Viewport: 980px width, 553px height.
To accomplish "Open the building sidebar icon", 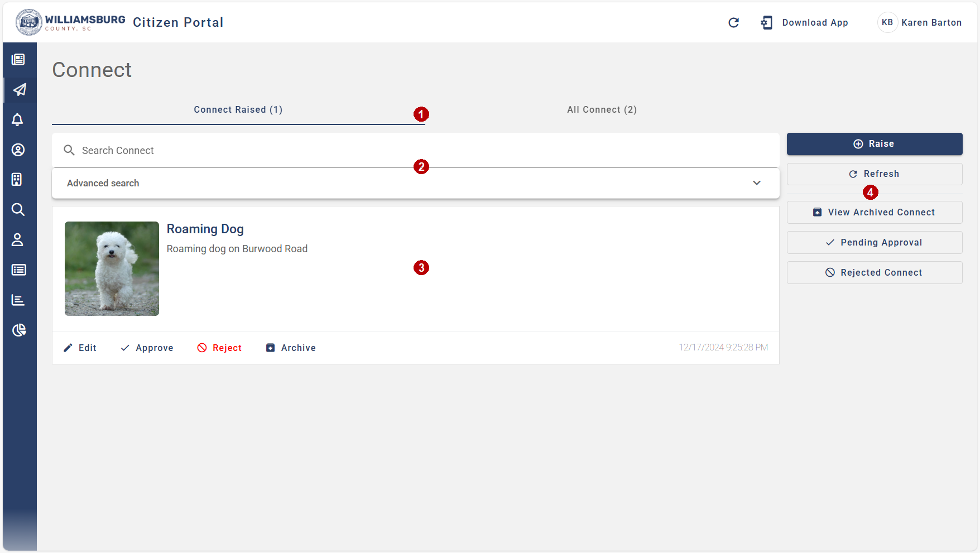I will pyautogui.click(x=17, y=179).
